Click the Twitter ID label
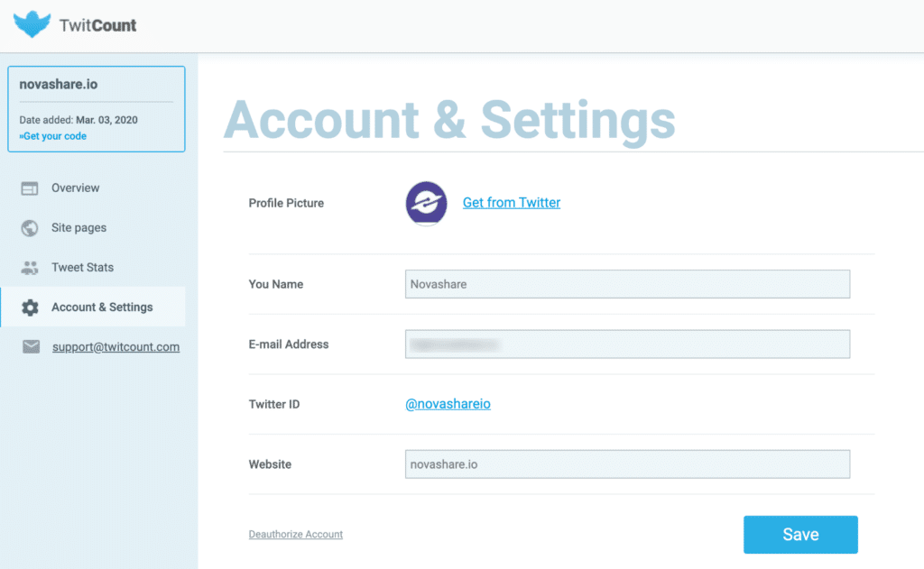Image resolution: width=924 pixels, height=569 pixels. [x=274, y=405]
